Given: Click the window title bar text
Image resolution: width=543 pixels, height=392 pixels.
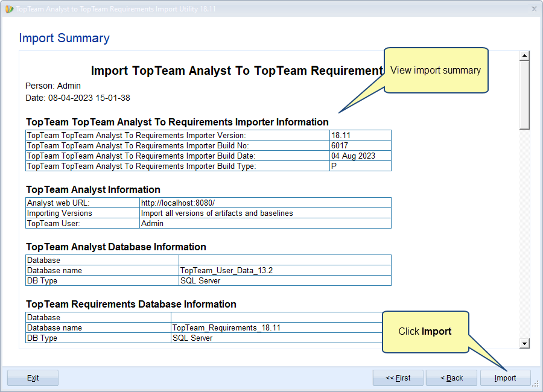Looking at the screenshot, I should (116, 9).
